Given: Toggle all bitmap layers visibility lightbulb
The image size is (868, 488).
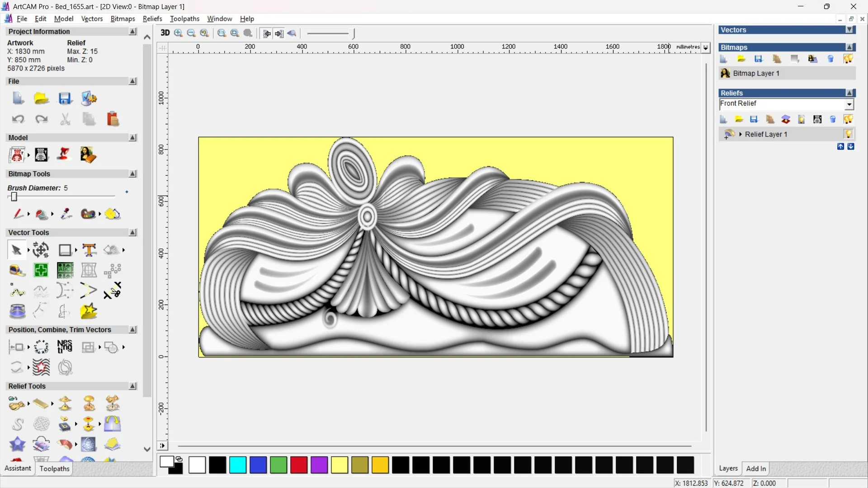Looking at the screenshot, I should pos(848,59).
